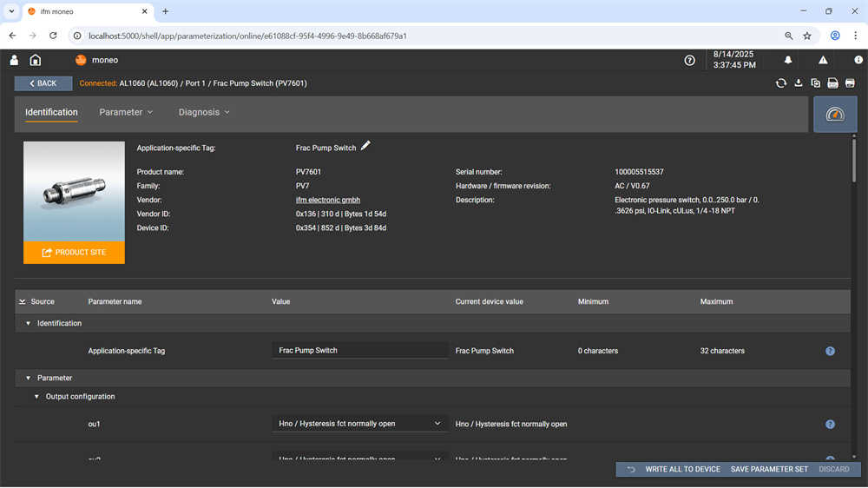868x488 pixels.
Task: Click the DISCARD button
Action: [x=833, y=469]
